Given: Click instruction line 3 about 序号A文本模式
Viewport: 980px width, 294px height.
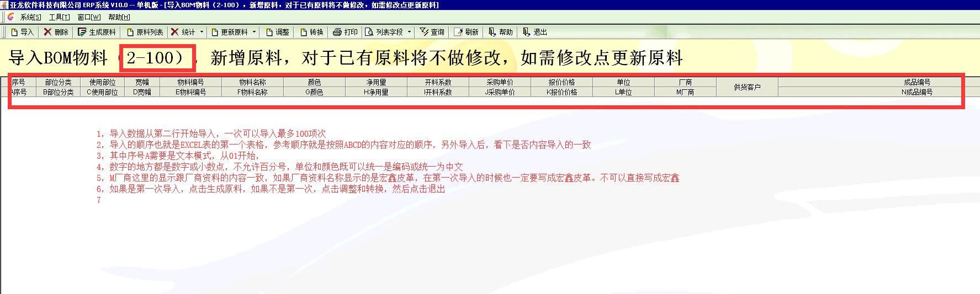Looking at the screenshot, I should (178, 156).
